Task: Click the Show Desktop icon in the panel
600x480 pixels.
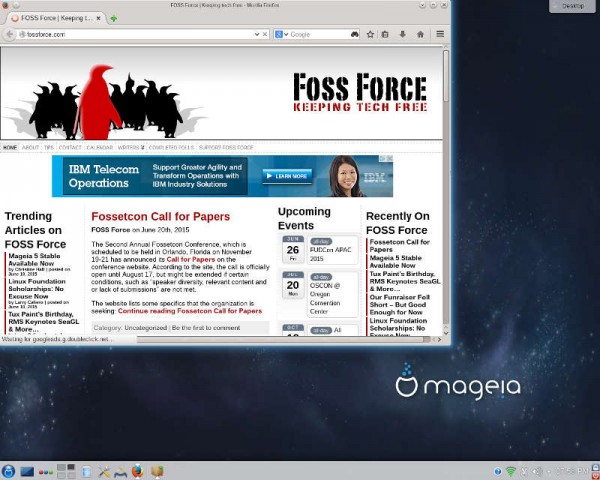Action: point(27,472)
